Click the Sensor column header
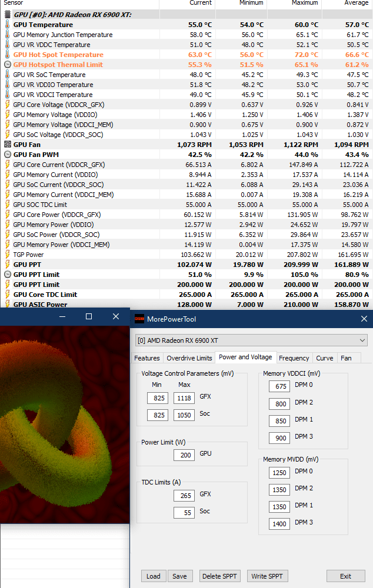 (x=79, y=3)
